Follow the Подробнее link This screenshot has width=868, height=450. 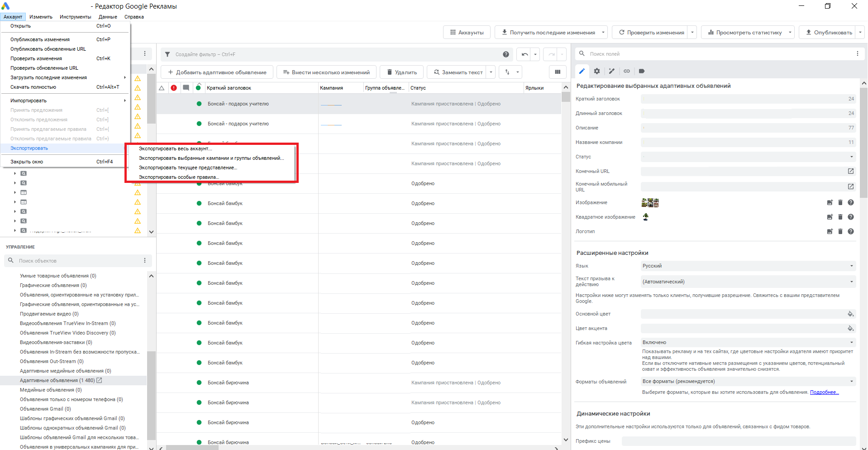pyautogui.click(x=824, y=392)
